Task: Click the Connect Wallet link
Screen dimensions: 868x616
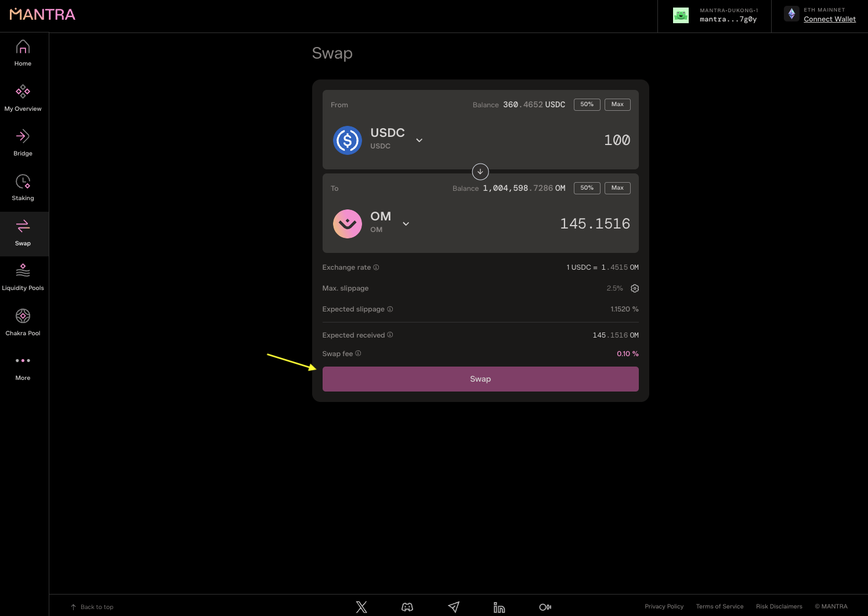Action: coord(830,19)
